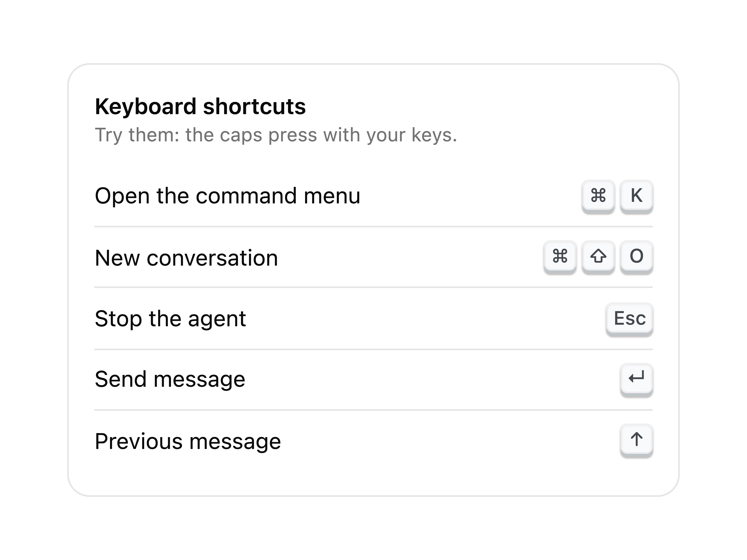
Task: Click empty space right of Keyboard shortcuts title
Action: (x=480, y=107)
